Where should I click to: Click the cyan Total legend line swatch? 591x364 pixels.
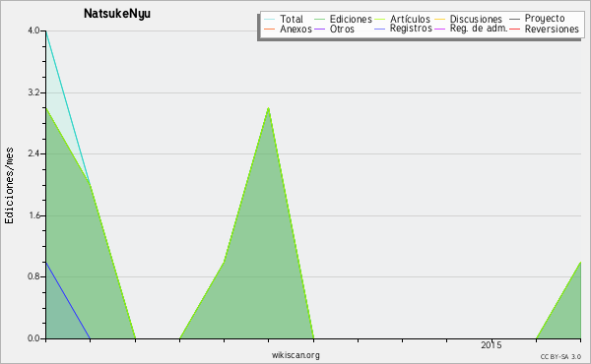pyautogui.click(x=269, y=19)
